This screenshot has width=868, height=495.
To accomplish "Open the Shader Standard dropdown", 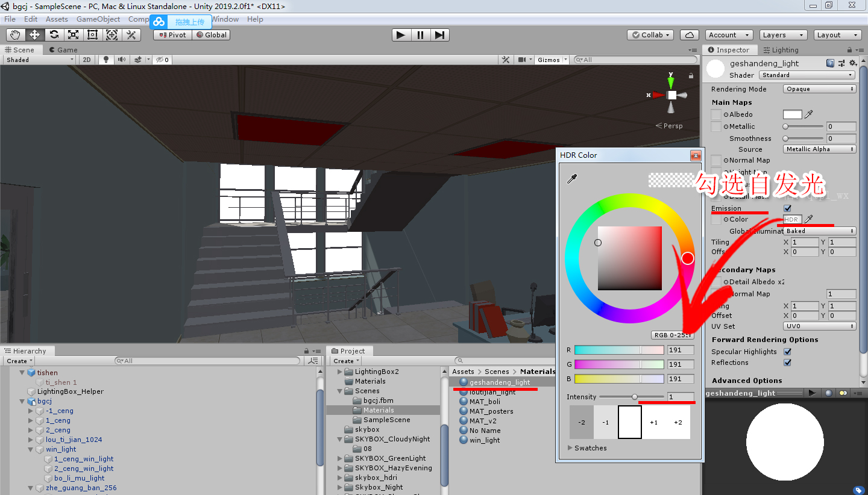I will (x=807, y=75).
